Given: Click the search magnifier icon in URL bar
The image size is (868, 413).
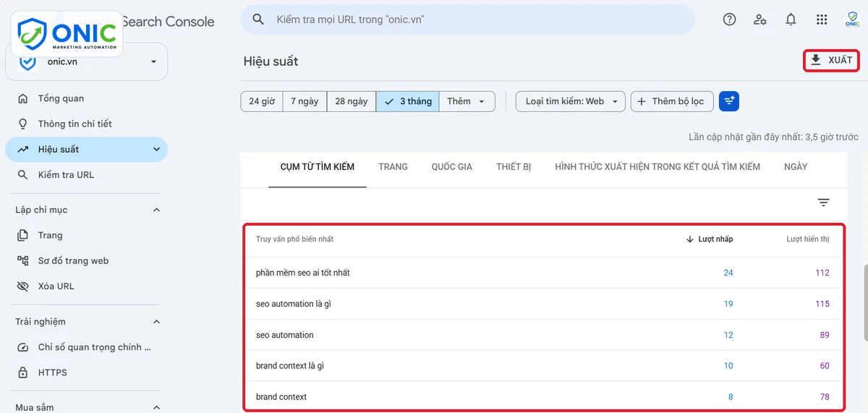Looking at the screenshot, I should [258, 20].
